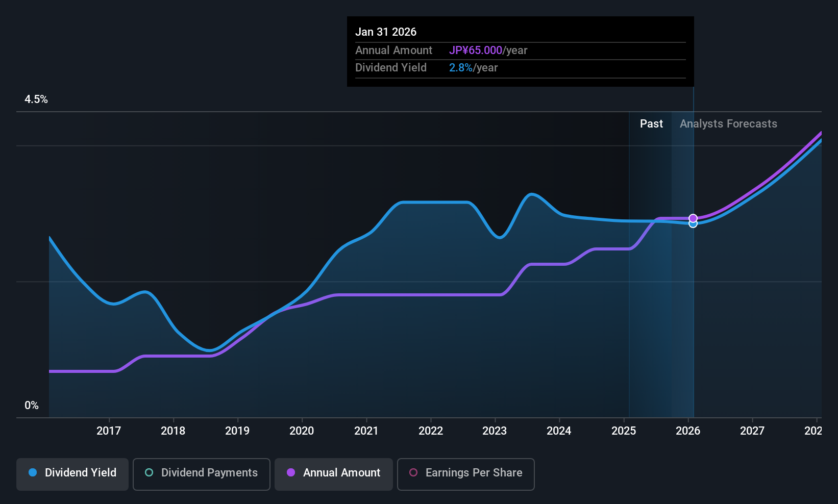The image size is (838, 504).
Task: Click the 2017 x-axis label
Action: (x=109, y=431)
